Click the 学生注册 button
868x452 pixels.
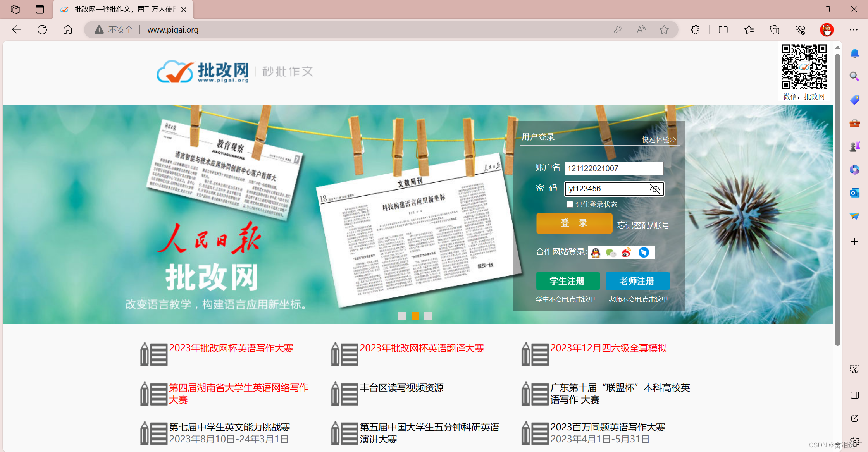coord(567,281)
